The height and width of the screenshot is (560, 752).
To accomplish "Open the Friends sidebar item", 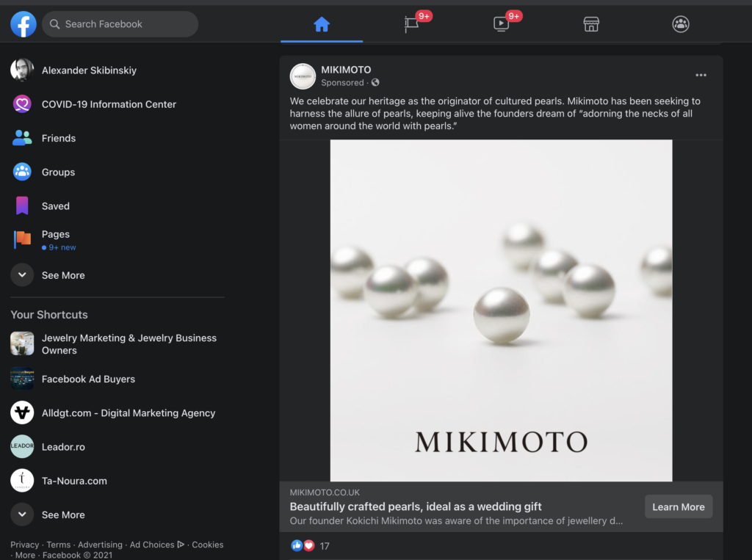I will [59, 138].
